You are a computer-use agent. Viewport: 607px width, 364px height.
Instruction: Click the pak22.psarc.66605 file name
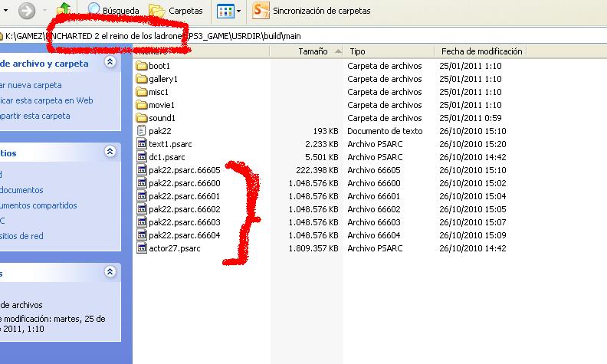pos(185,170)
